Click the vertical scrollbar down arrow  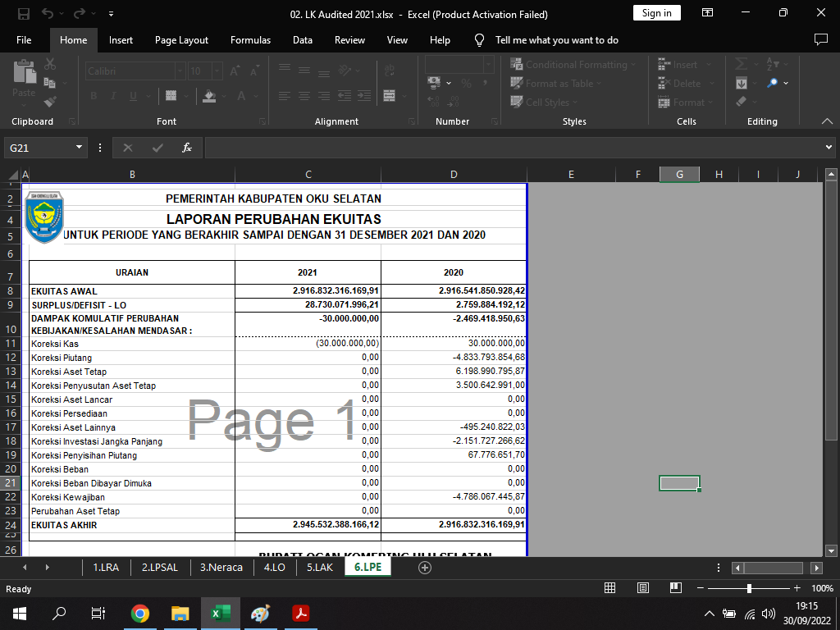click(x=831, y=551)
